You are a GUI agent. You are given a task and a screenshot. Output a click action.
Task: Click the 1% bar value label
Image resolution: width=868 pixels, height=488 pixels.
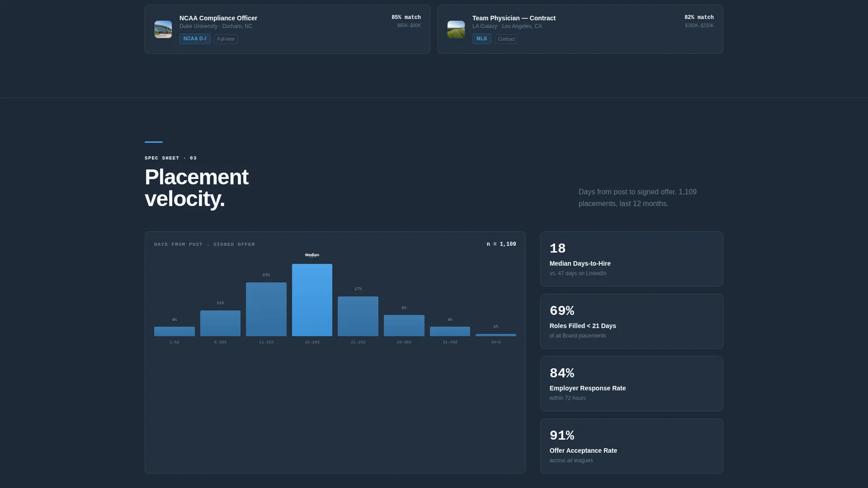pos(496,326)
